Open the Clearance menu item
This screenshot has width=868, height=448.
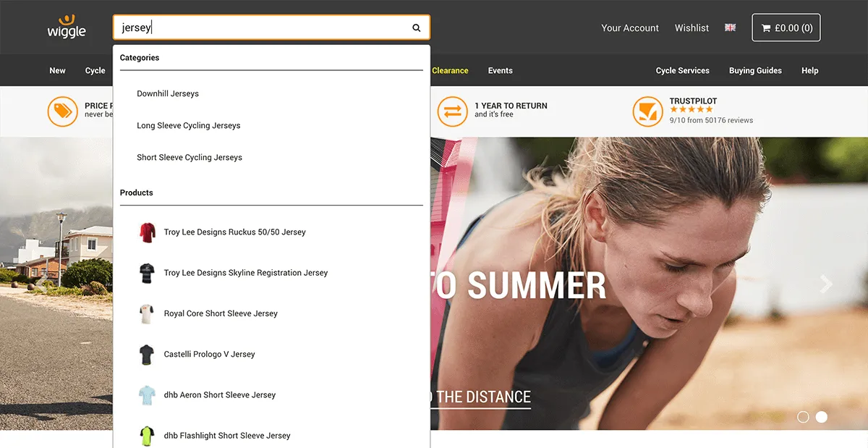[x=450, y=70]
